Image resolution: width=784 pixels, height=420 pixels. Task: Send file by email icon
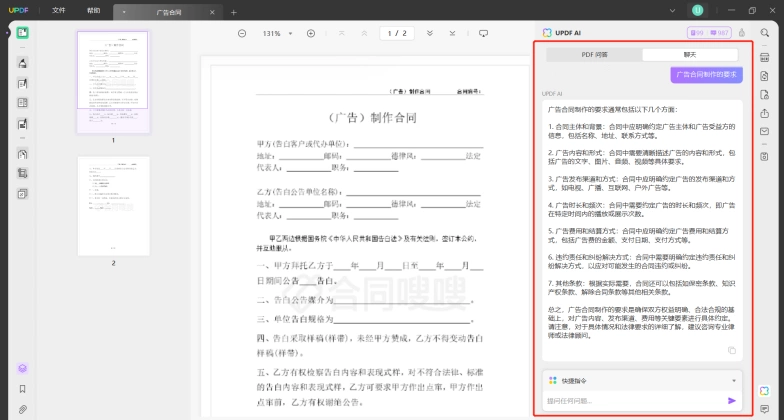pos(764,132)
